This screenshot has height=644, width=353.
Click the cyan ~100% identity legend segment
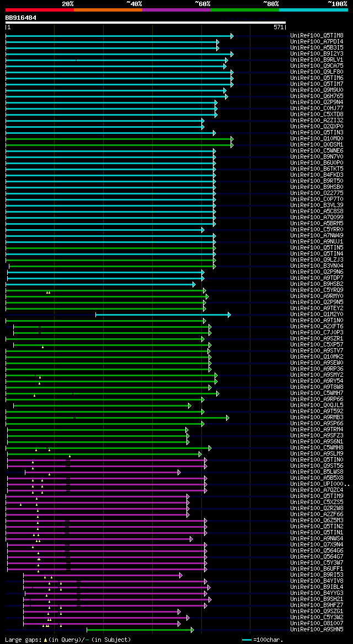(313, 9)
